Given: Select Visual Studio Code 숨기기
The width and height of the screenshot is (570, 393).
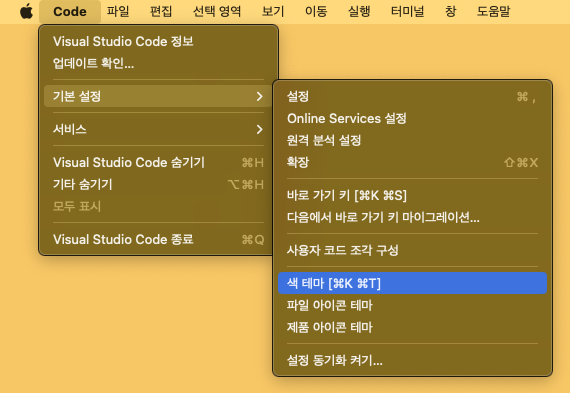Looking at the screenshot, I should (x=158, y=163).
